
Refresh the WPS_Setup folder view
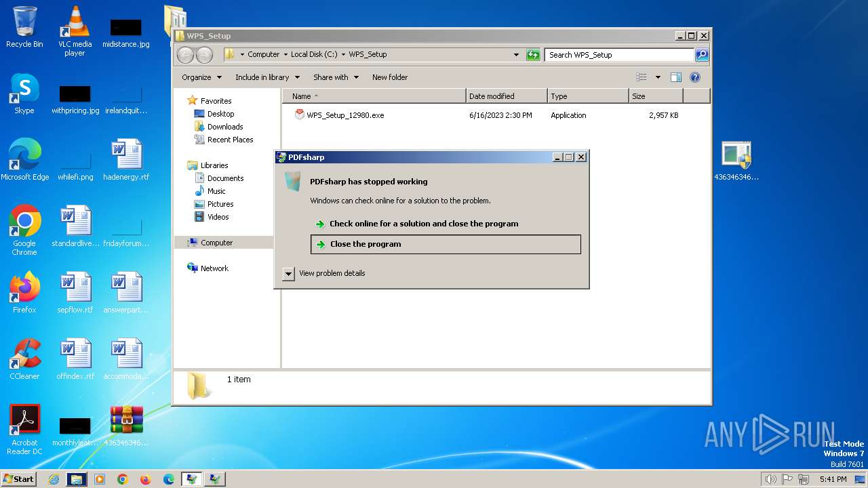coord(534,55)
